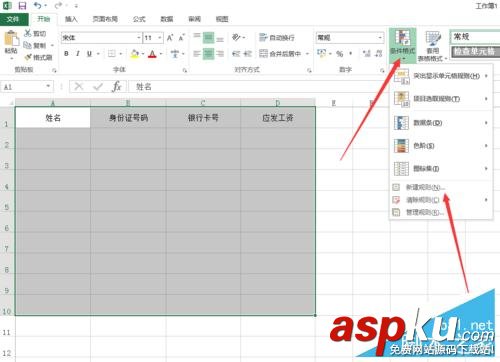Open font color dropdown arrow
The width and height of the screenshot is (500, 362).
pos(161,53)
